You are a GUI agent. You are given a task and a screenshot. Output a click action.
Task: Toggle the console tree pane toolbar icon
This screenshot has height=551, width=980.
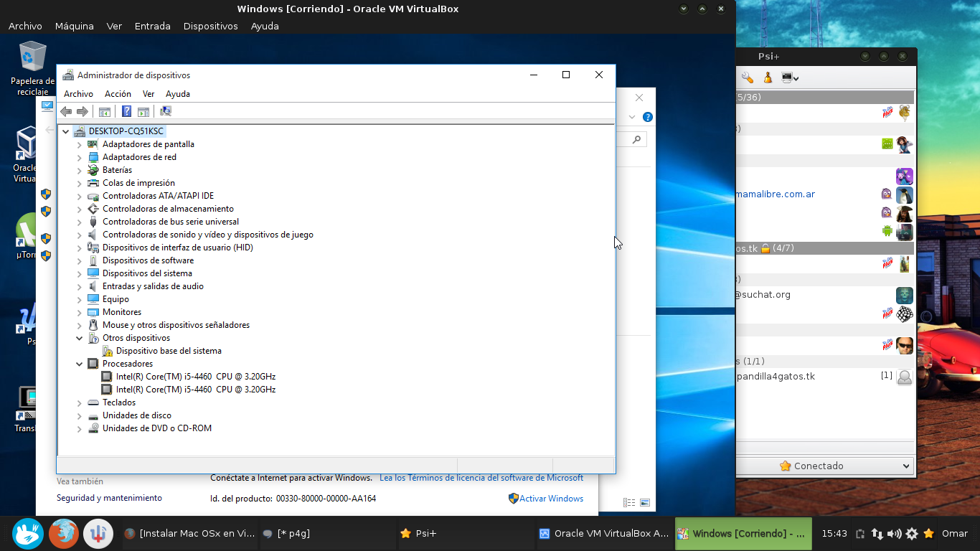105,111
